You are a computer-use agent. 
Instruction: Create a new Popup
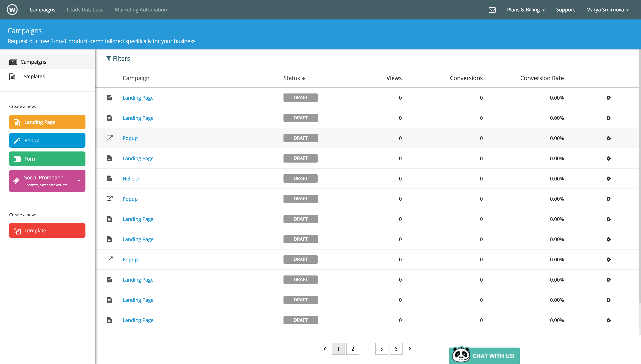tap(47, 140)
